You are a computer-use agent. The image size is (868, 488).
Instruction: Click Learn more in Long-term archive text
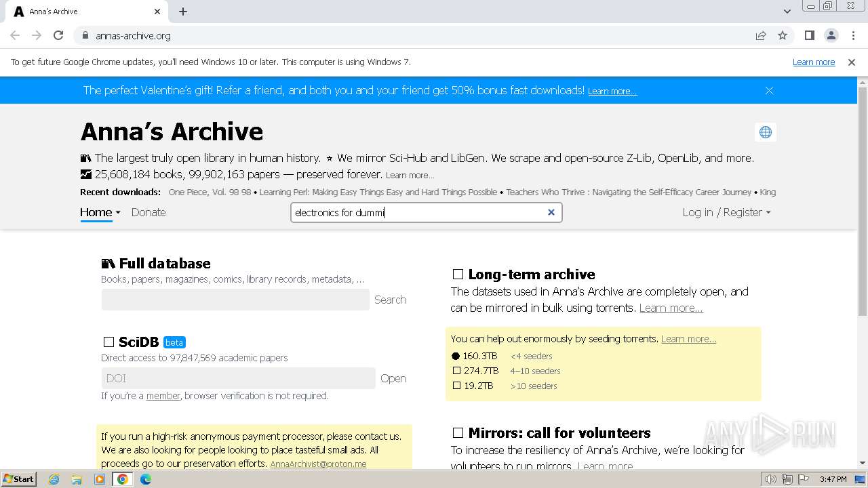click(x=671, y=308)
